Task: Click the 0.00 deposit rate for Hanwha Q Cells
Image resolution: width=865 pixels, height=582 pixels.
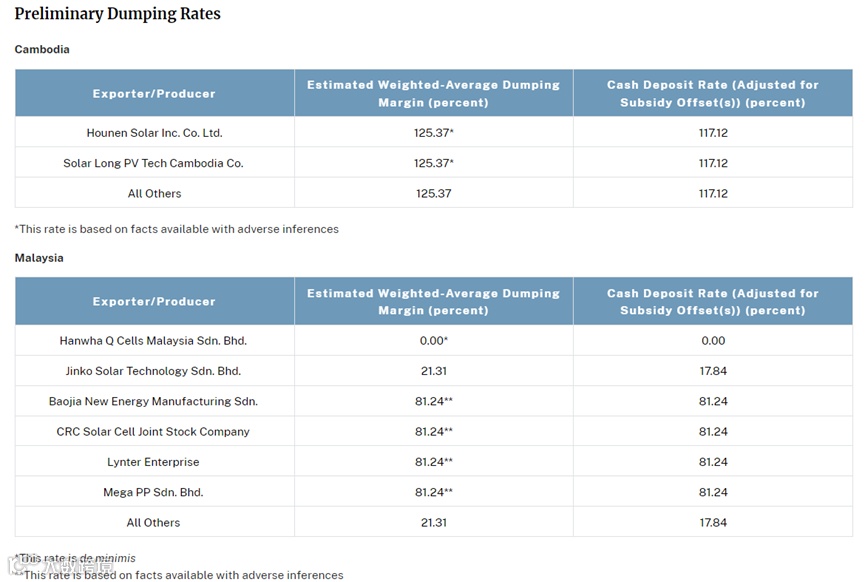Action: tap(713, 341)
